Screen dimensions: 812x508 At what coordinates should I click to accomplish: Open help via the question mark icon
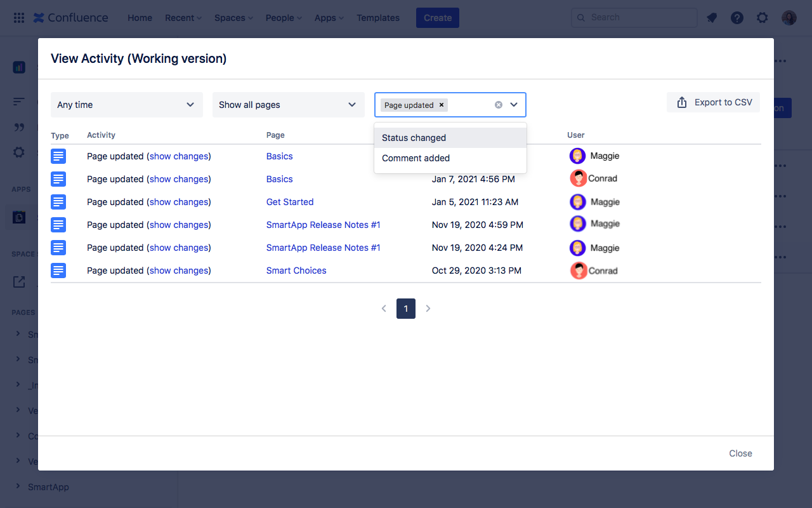[x=737, y=17]
